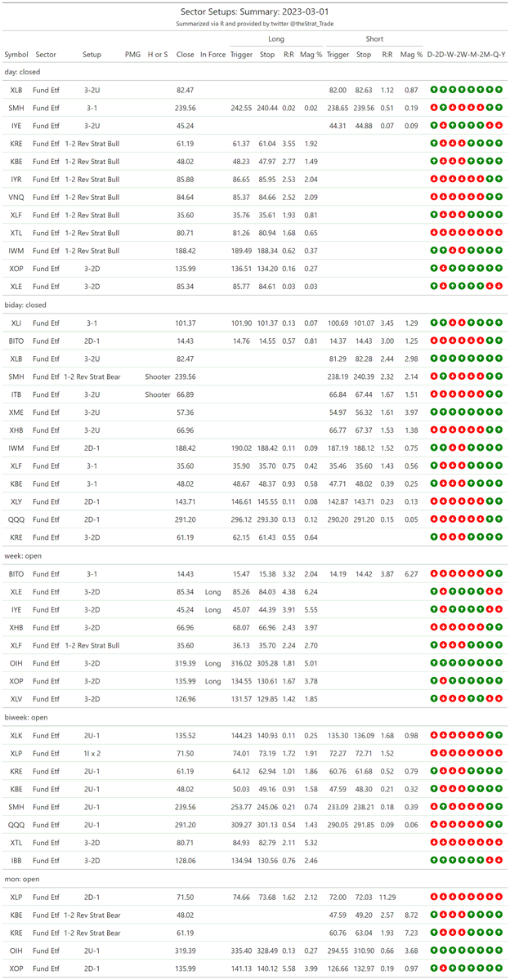Click the quarterly (Q) arrow for QQQ under biday: closed
The image size is (510, 980).
(490, 519)
